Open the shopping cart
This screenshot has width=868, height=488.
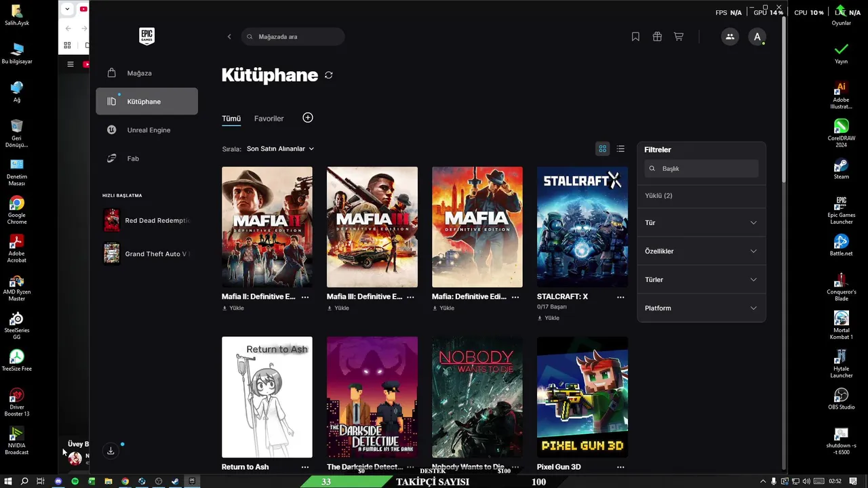coord(678,37)
